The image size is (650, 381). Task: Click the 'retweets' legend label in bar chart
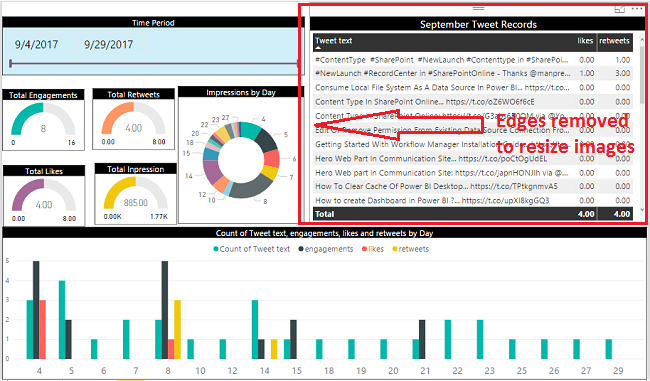pos(414,249)
